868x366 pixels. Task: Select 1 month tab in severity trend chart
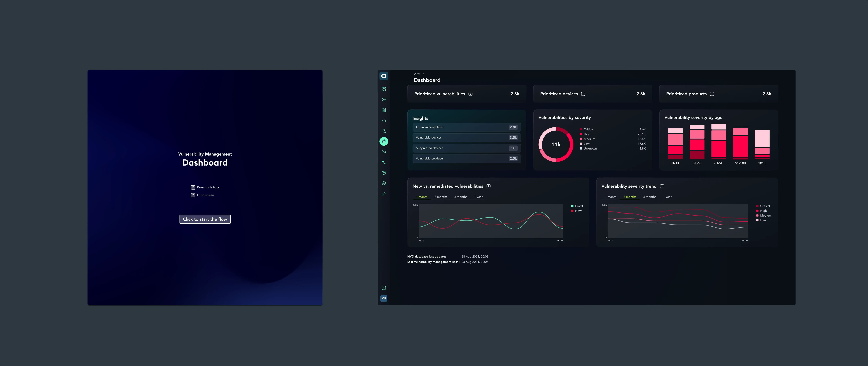(x=610, y=197)
